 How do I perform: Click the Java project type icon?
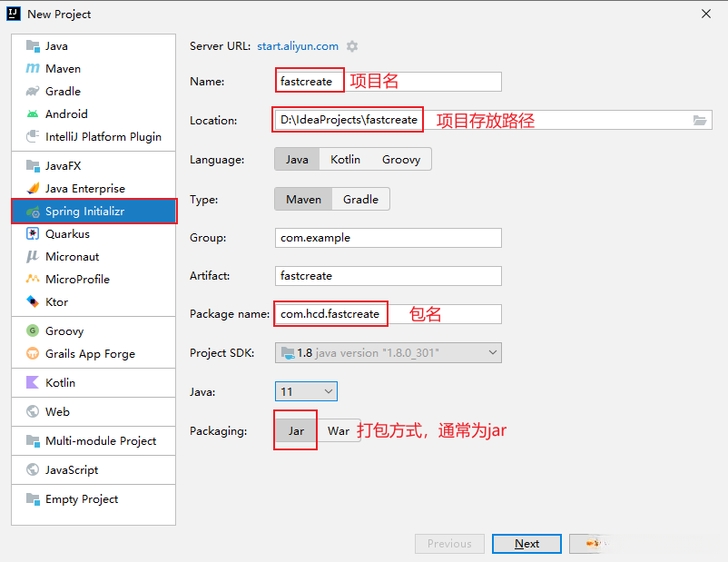tap(33, 46)
